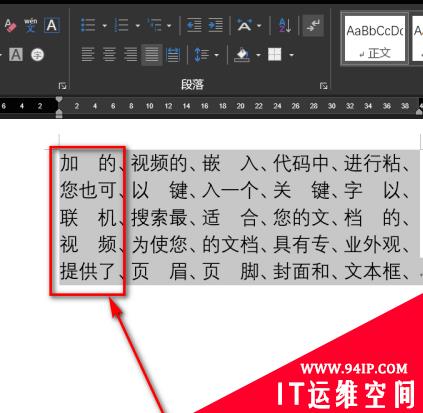Expand the Asian layout dropdown arrow

coord(259,26)
